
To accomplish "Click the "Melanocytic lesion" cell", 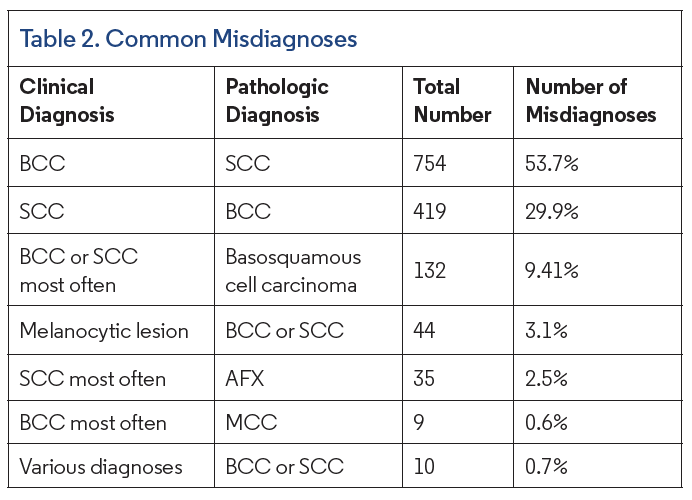I will coord(104,330).
